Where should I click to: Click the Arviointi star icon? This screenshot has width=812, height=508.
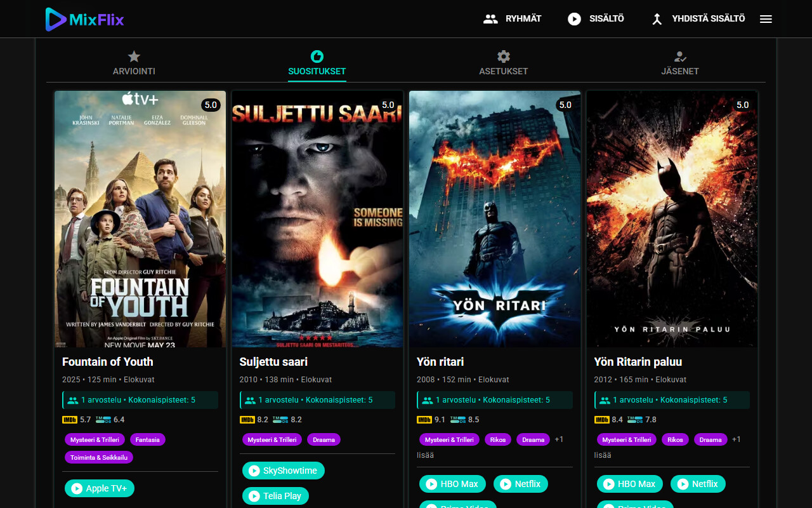[x=134, y=57]
